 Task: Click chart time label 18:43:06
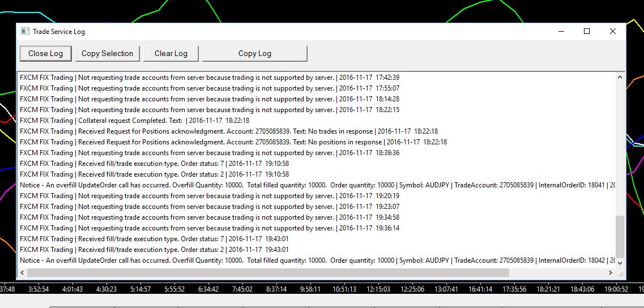click(582, 289)
